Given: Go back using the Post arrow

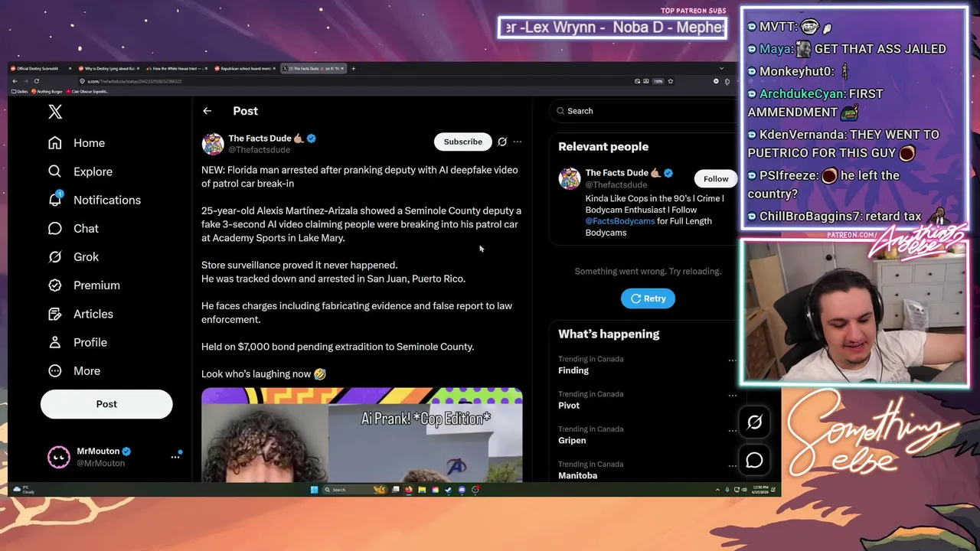Looking at the screenshot, I should pyautogui.click(x=207, y=111).
